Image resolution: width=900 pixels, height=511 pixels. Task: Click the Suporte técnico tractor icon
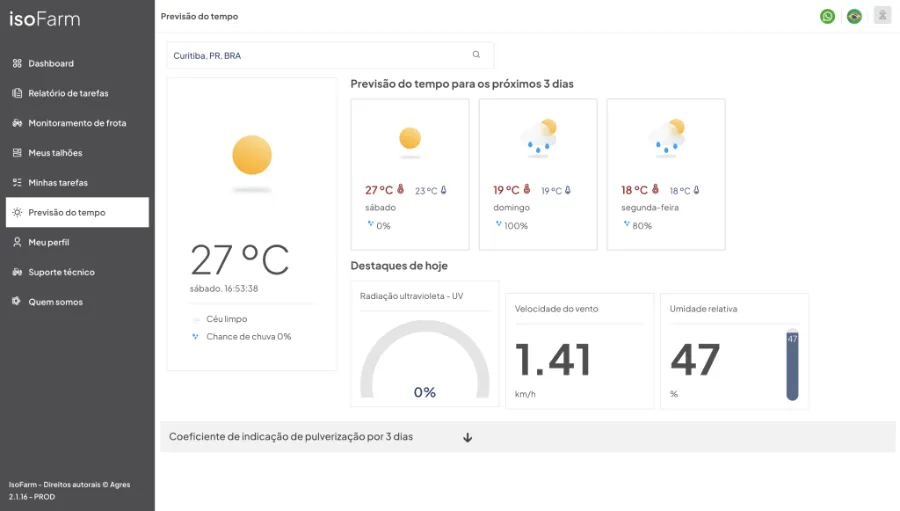click(x=17, y=272)
